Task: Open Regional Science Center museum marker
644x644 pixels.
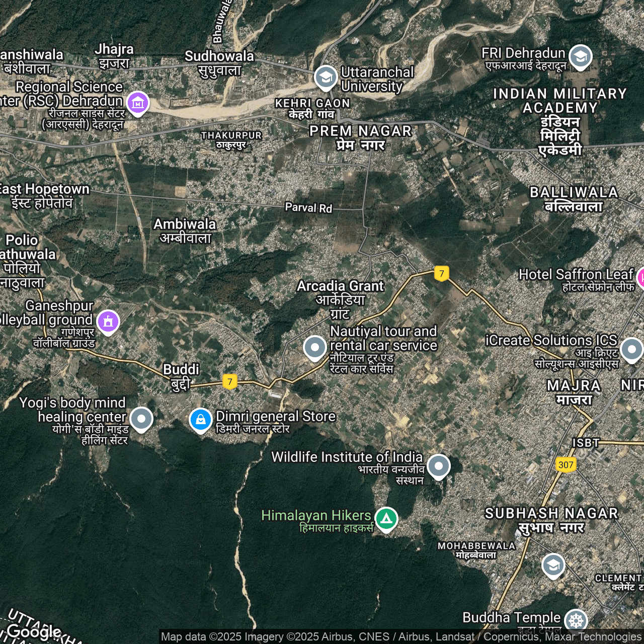Action: tap(137, 103)
